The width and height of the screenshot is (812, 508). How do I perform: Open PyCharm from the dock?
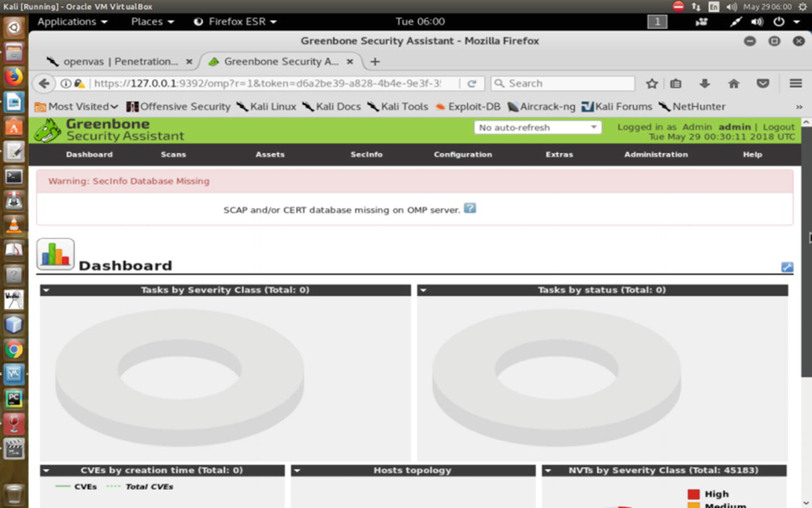tap(14, 399)
